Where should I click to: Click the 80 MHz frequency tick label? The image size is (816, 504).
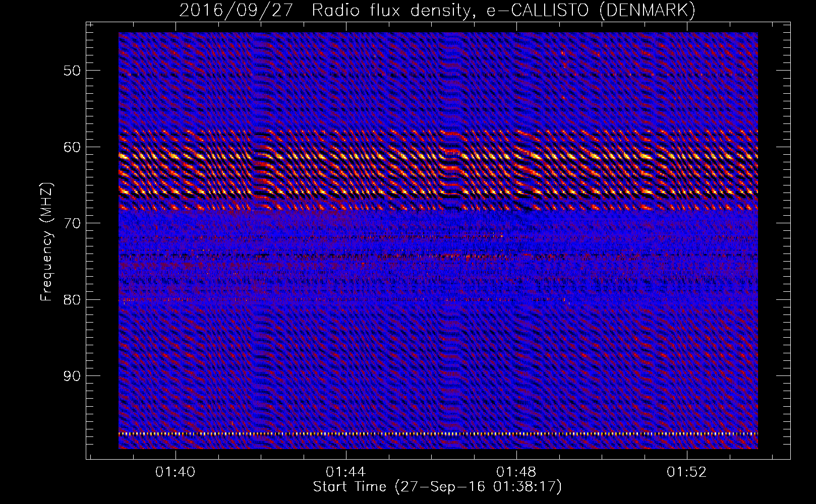click(72, 300)
